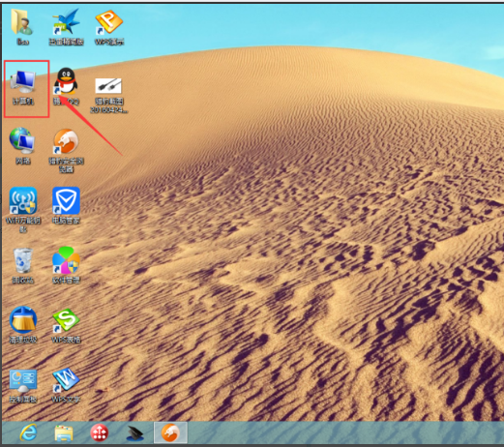Open the Network (网络) desktop icon
This screenshot has width=504, height=447.
(x=22, y=146)
